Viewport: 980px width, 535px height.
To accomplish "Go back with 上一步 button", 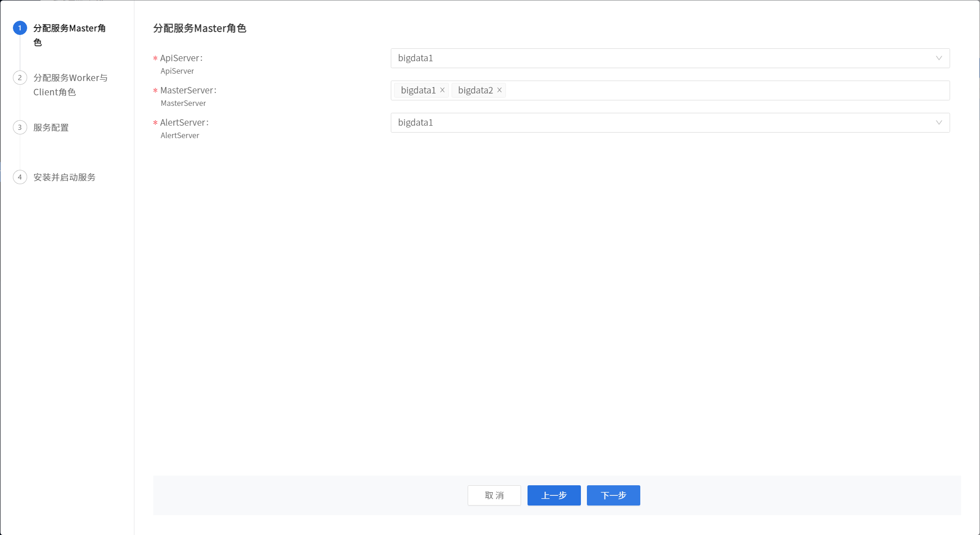I will pos(554,495).
